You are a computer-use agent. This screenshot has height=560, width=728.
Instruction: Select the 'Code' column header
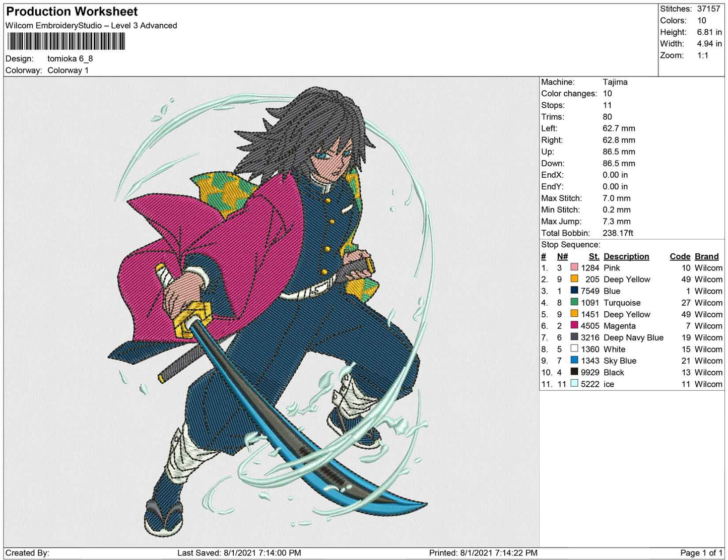pos(680,256)
